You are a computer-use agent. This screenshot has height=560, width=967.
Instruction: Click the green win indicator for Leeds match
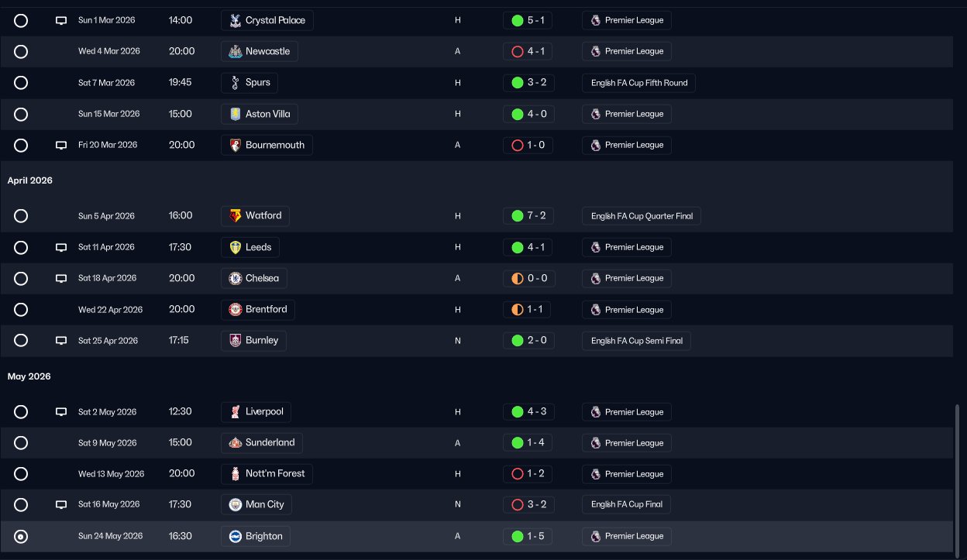pos(518,247)
